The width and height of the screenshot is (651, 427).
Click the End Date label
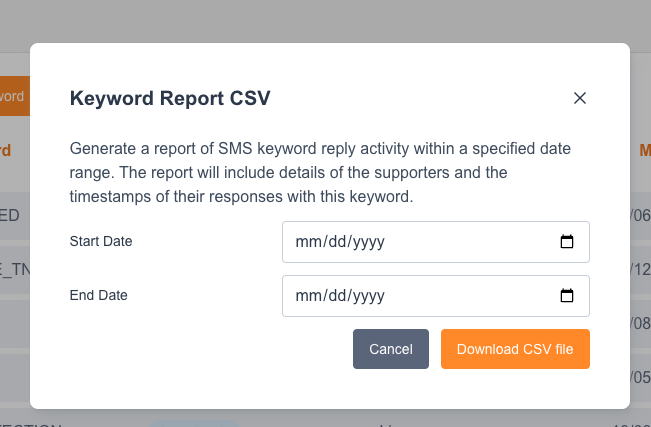[x=99, y=295]
